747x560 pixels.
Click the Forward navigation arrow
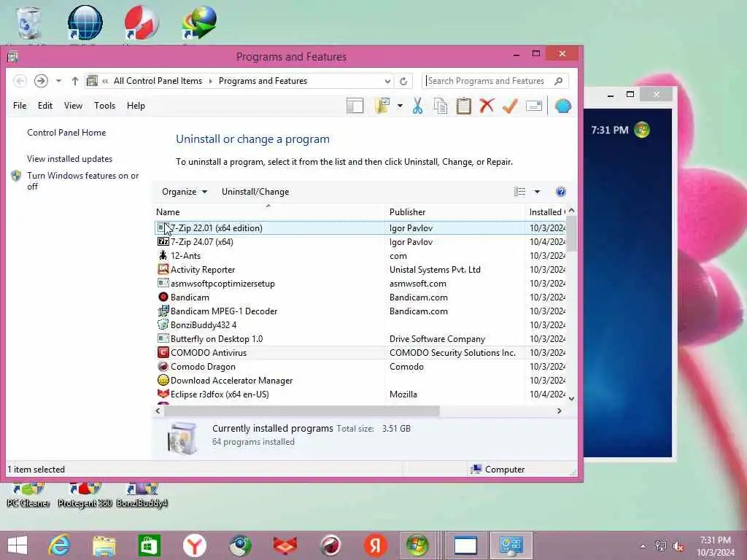(41, 81)
